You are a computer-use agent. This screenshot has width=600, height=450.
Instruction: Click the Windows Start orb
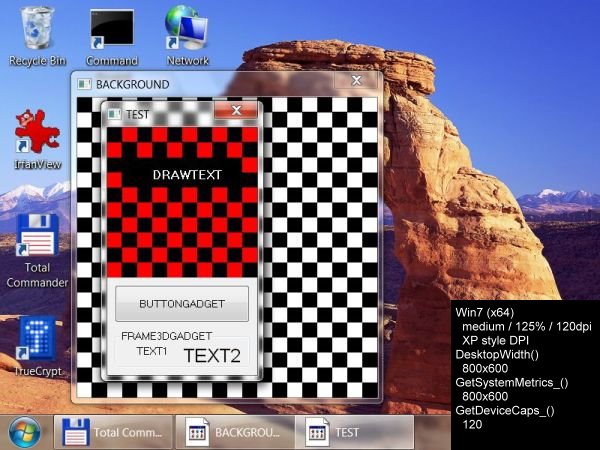[x=24, y=433]
